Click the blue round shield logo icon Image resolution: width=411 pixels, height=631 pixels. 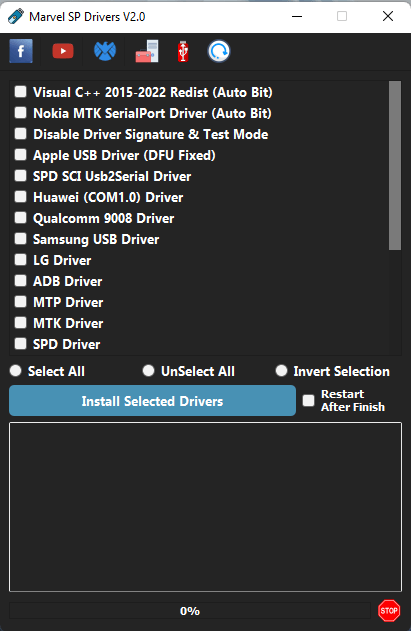coord(105,51)
